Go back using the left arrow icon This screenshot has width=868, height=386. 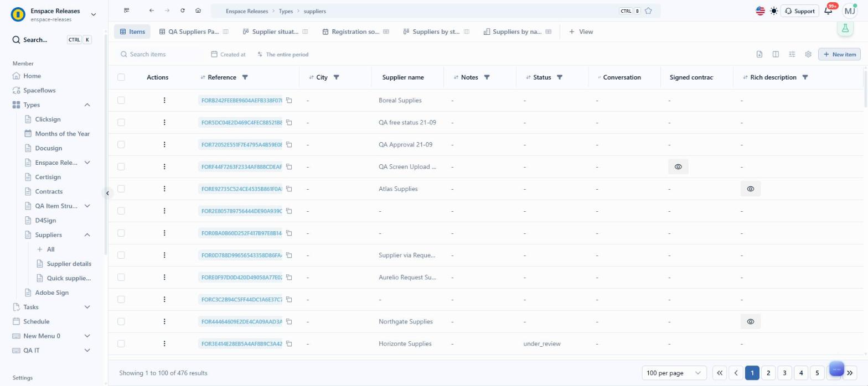click(152, 11)
